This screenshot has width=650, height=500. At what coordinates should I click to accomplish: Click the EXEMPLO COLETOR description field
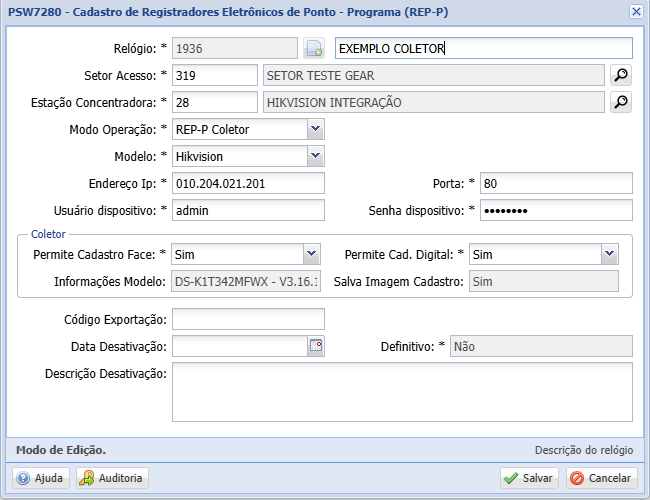coord(484,48)
